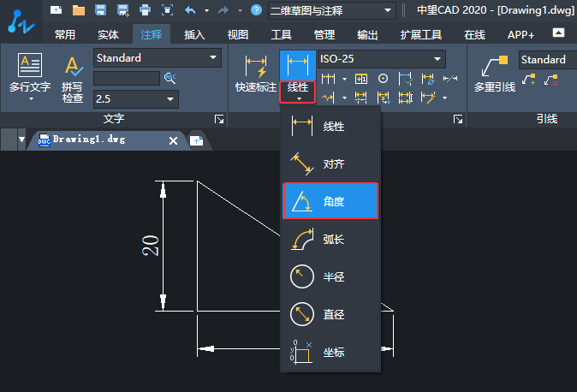The width and height of the screenshot is (577, 392).
Task: Switch to the 扩展工具 ribbon tab
Action: 421,34
